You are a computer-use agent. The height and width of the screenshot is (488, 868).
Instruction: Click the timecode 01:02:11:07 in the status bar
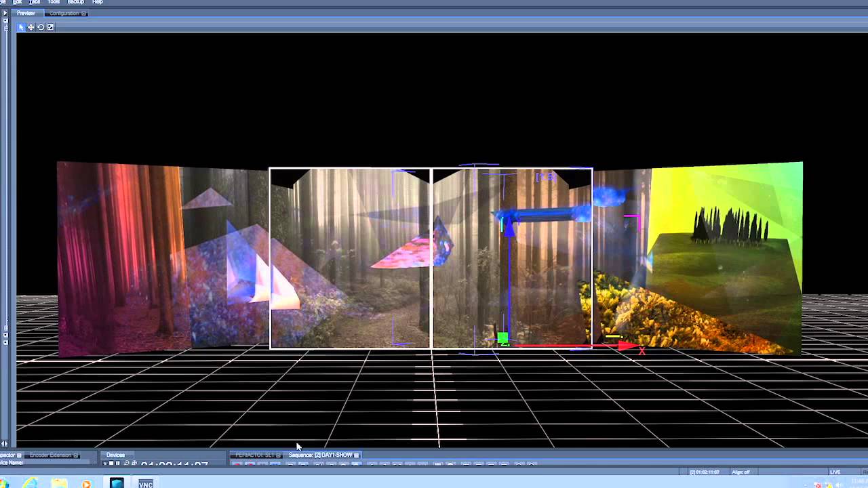tap(705, 472)
